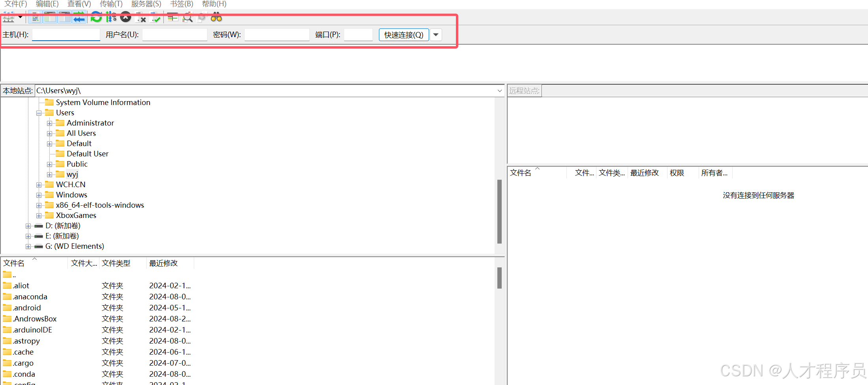This screenshot has height=385, width=868.
Task: Sort local files by 文件类型 column
Action: (123, 263)
